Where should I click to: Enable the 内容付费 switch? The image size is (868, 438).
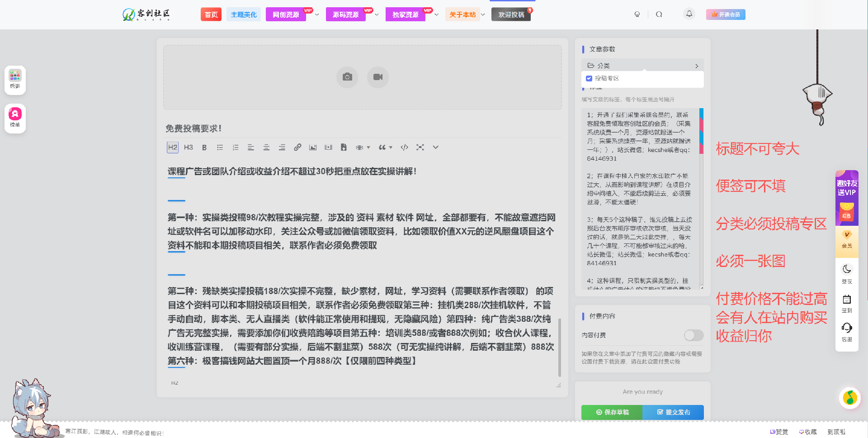(x=693, y=335)
